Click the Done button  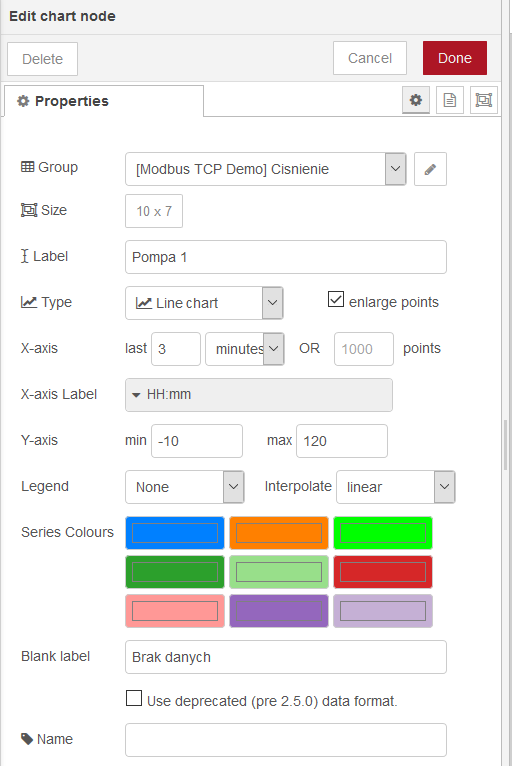click(455, 58)
